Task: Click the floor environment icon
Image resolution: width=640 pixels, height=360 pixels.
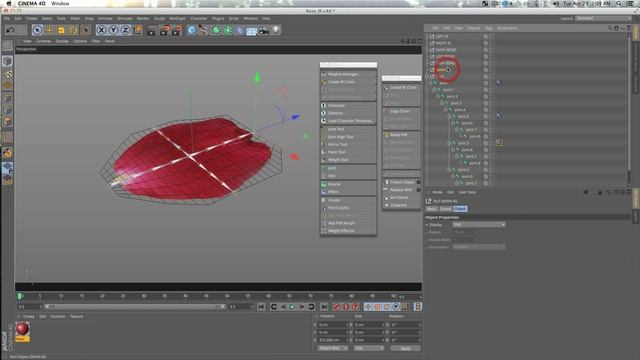Action: coord(252,30)
